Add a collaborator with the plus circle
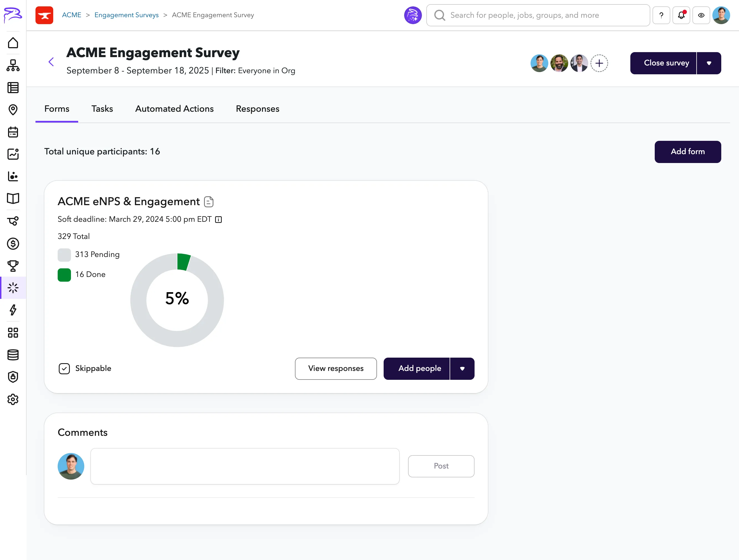The width and height of the screenshot is (739, 560). [599, 63]
